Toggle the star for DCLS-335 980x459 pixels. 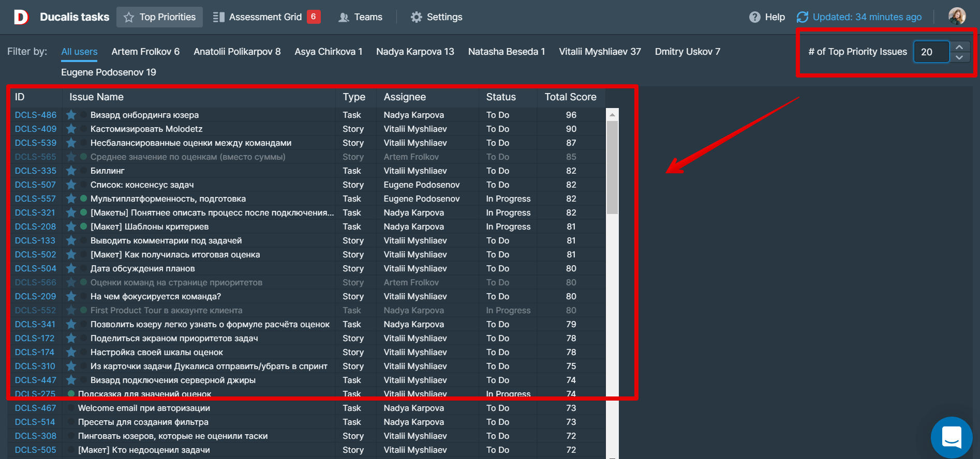[x=71, y=171]
